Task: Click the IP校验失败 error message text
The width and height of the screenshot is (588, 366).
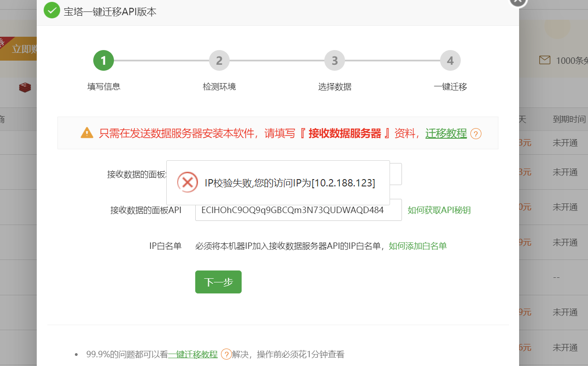Action: click(x=290, y=183)
